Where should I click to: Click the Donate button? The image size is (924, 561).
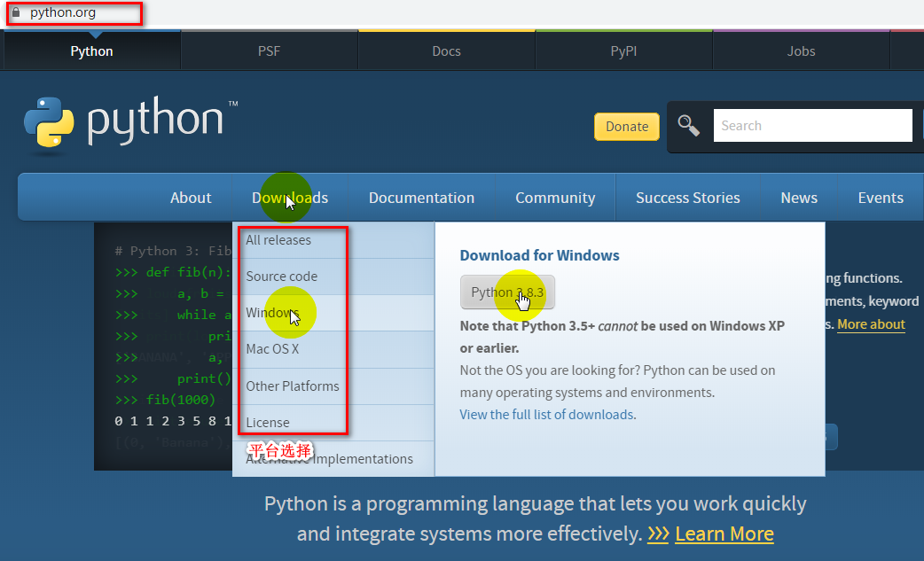click(626, 126)
